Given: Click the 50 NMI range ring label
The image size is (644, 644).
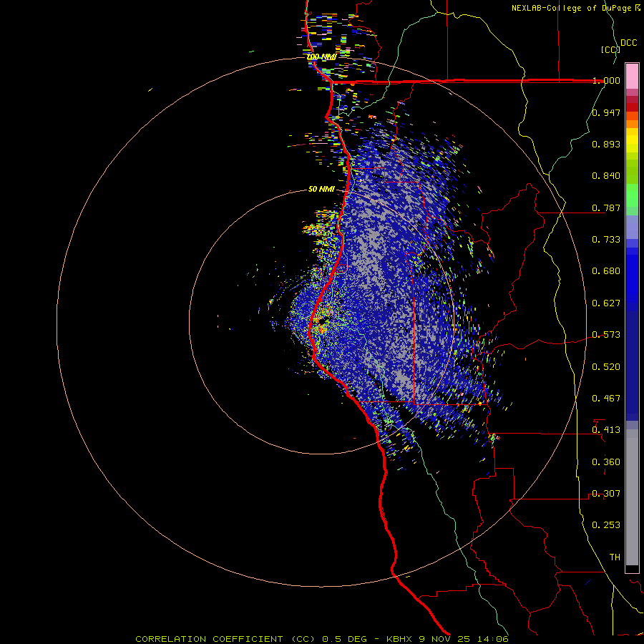Looking at the screenshot, I should (321, 190).
